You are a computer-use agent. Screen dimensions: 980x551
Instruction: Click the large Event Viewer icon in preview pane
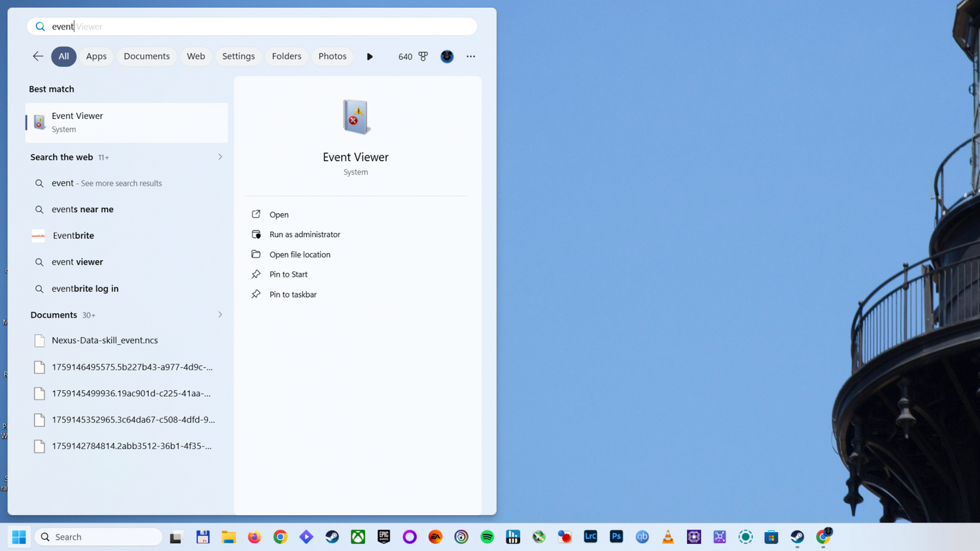tap(356, 117)
